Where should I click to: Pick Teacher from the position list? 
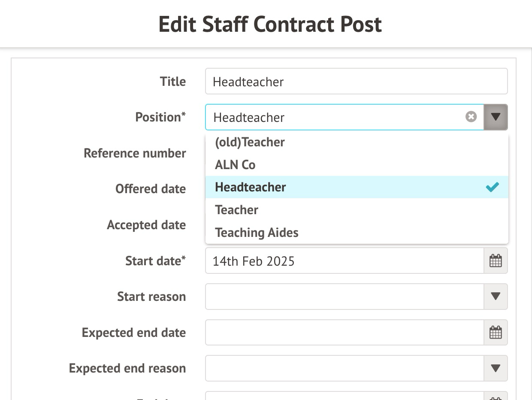(237, 210)
